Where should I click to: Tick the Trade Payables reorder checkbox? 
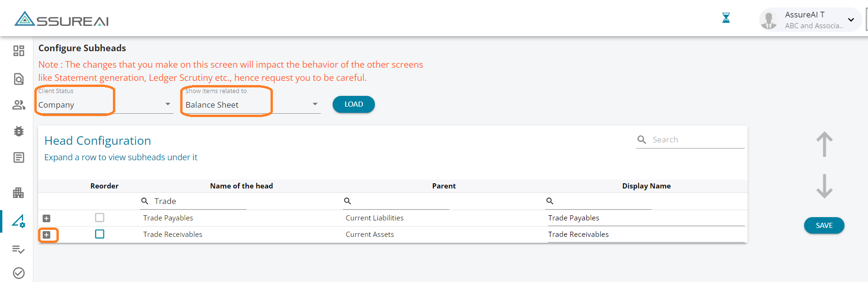(99, 218)
